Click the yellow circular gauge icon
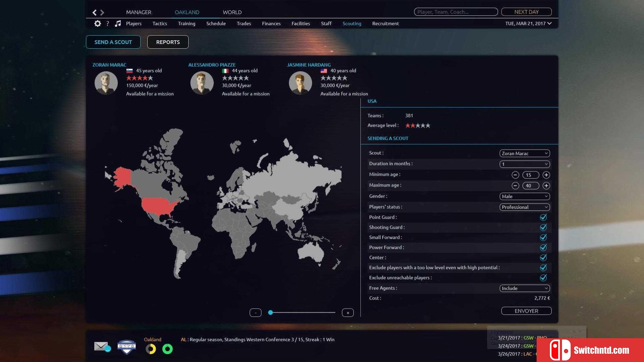644x362 pixels. [x=151, y=349]
